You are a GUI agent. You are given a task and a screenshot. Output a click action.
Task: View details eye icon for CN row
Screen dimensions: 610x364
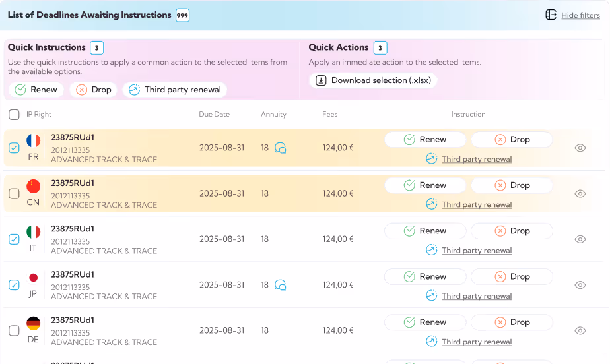580,193
